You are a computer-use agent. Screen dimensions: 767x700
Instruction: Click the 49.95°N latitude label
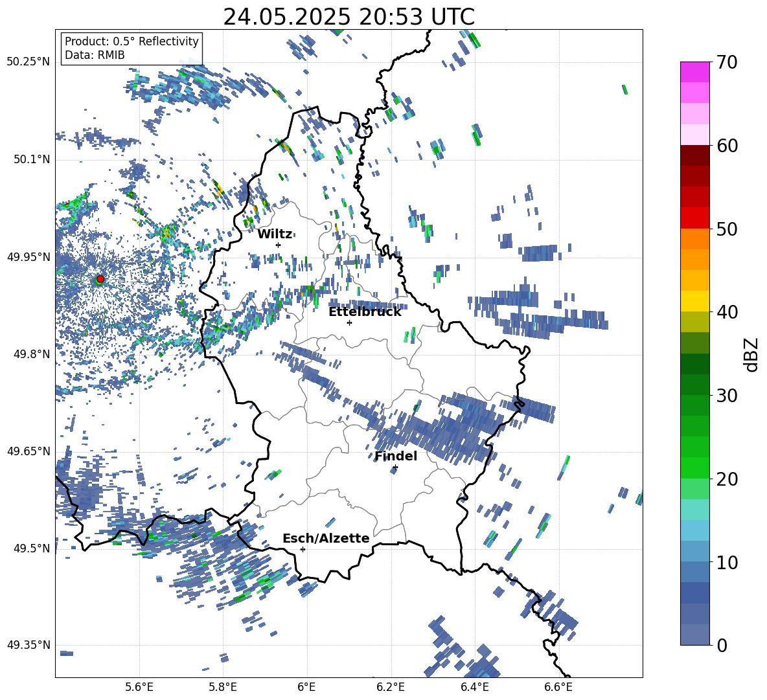coord(28,256)
